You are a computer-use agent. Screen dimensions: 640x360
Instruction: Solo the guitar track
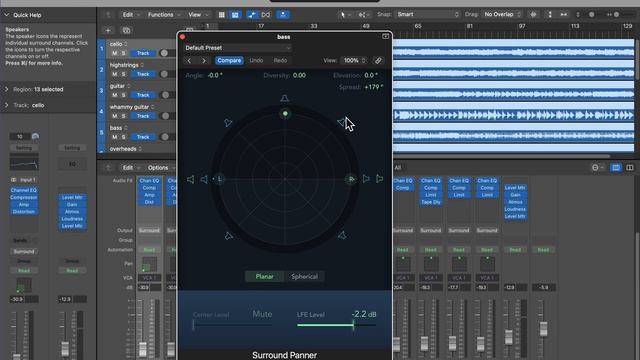pyautogui.click(x=123, y=95)
